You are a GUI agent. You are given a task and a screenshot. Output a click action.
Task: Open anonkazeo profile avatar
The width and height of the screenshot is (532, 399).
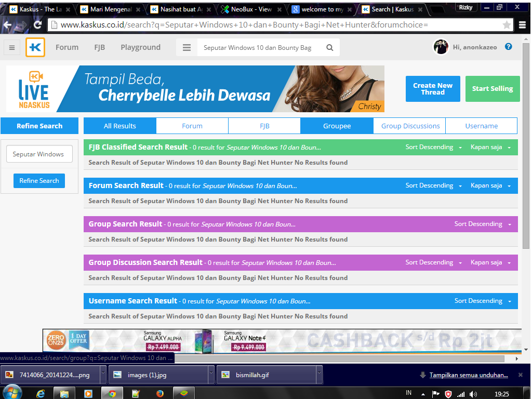coord(441,47)
